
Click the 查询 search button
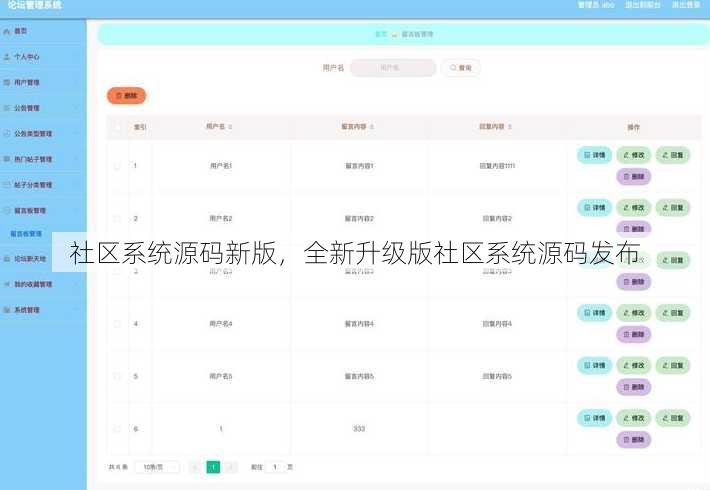coord(461,68)
